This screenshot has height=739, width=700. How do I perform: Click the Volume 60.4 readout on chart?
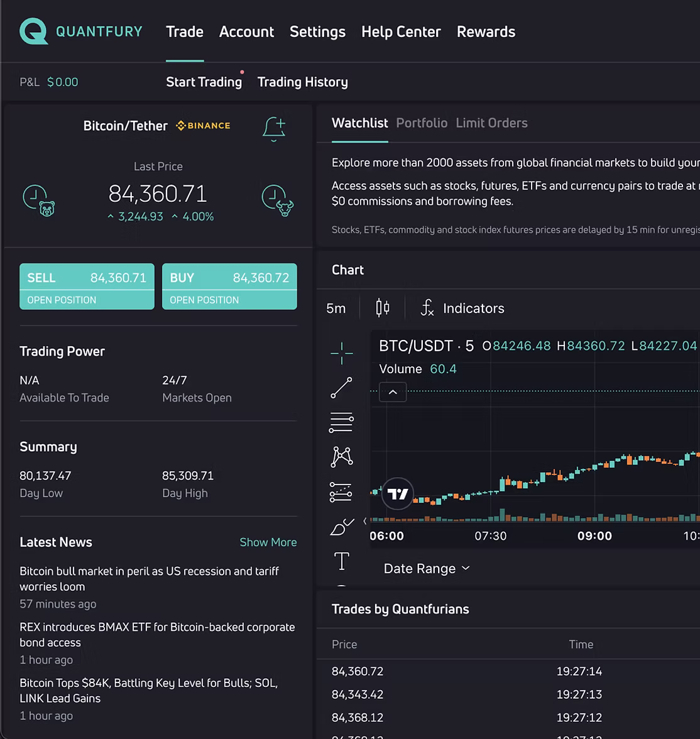418,369
